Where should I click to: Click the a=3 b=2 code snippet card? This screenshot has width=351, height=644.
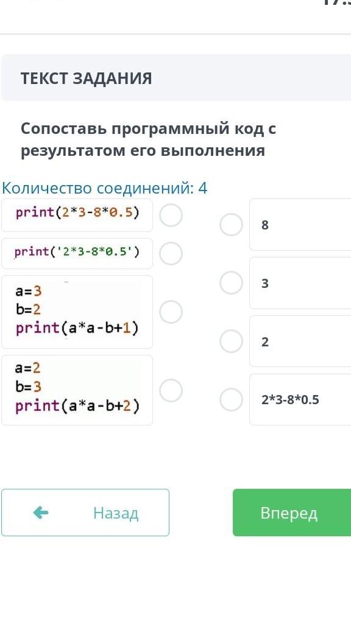click(77, 312)
